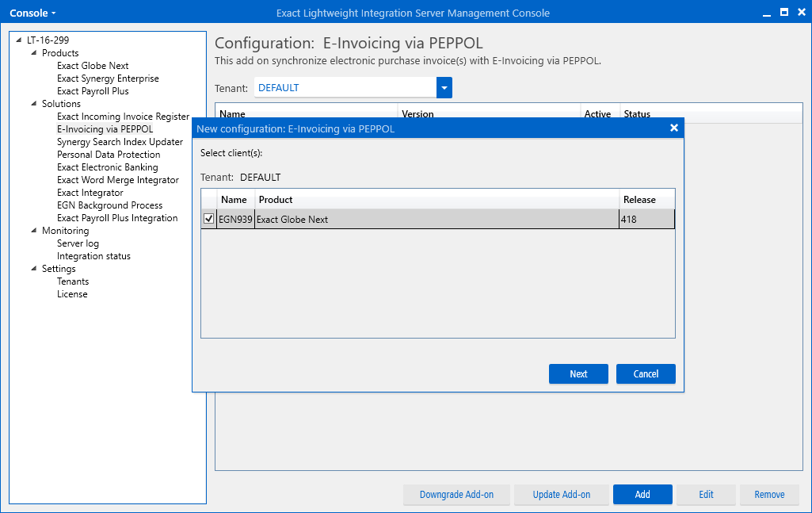Select EGN Background Process
Image resolution: width=812 pixels, height=513 pixels.
tap(110, 205)
